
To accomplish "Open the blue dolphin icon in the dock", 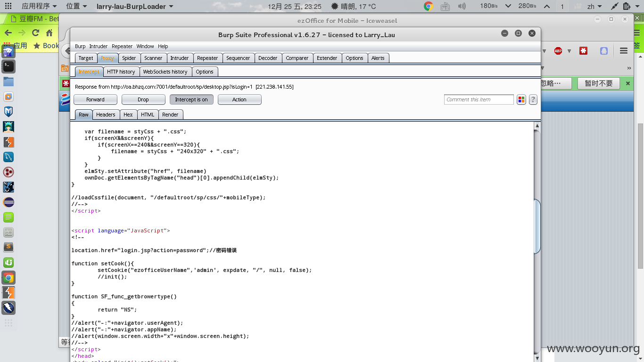I will pyautogui.click(x=8, y=157).
